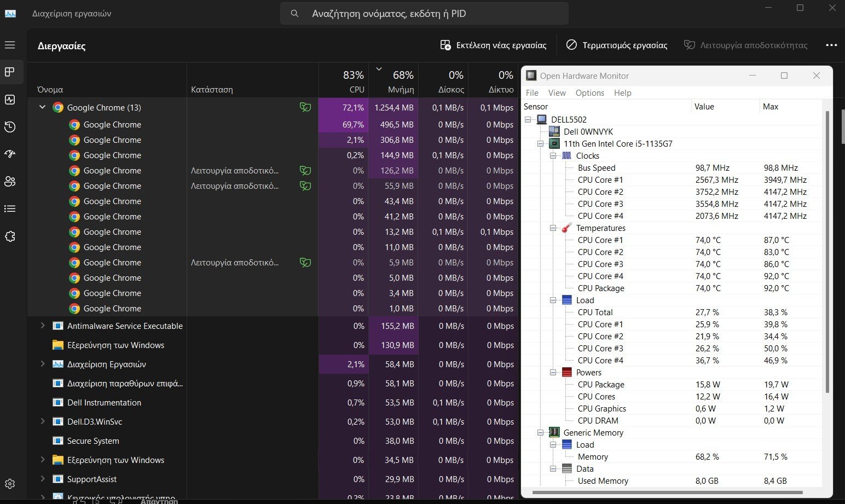The image size is (845, 504).
Task: Click the three-dot more options button
Action: click(831, 45)
